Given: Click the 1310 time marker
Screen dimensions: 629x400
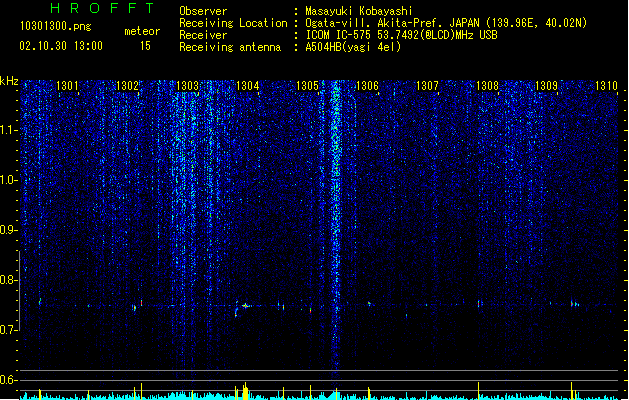Looking at the screenshot, I should [x=606, y=85].
